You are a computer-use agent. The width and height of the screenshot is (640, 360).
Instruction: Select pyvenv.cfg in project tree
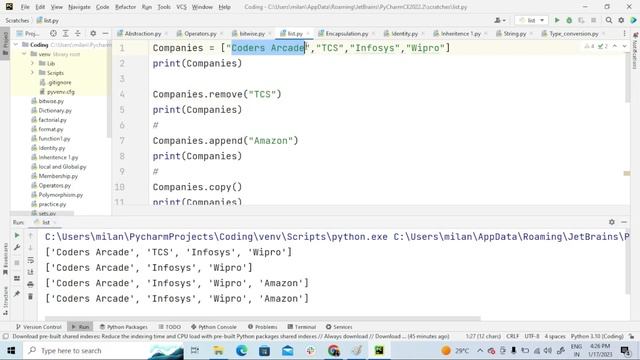click(60, 92)
